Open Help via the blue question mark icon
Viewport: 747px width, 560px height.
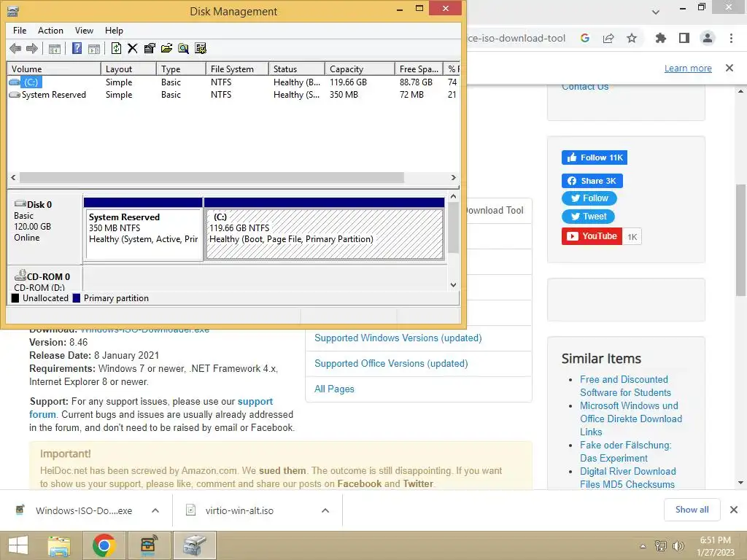(77, 48)
